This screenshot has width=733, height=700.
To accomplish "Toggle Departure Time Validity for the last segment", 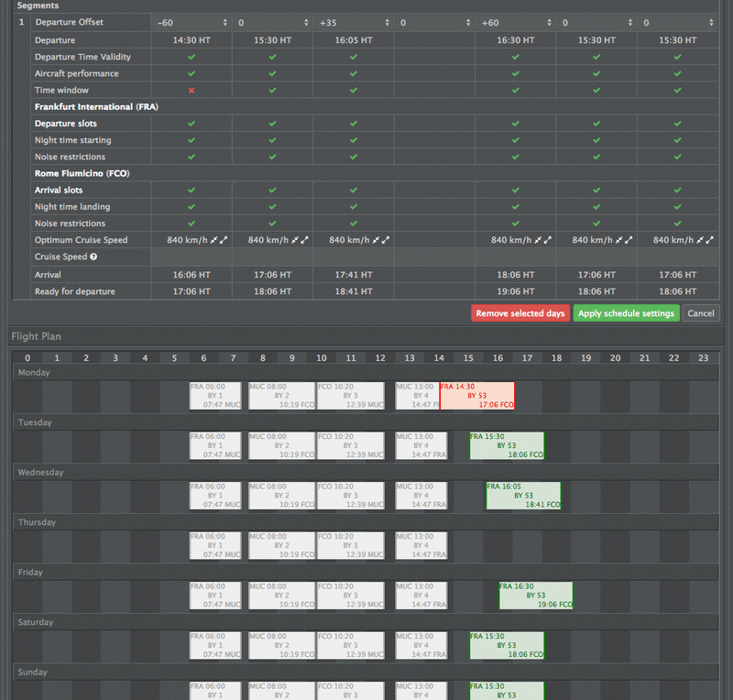I will (x=677, y=57).
